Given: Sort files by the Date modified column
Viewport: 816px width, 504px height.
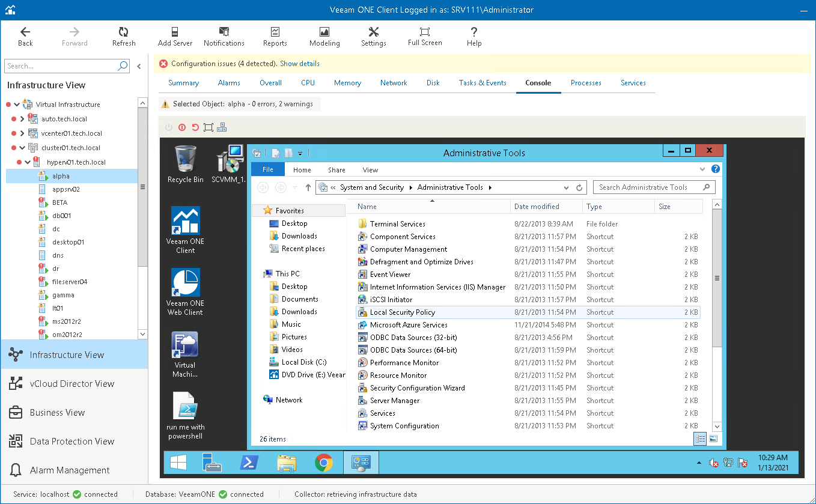Looking at the screenshot, I should 537,207.
